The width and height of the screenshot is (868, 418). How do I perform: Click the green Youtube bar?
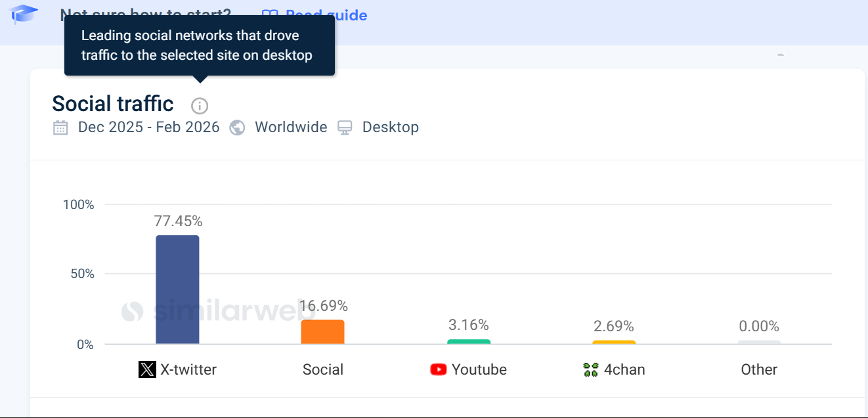(x=469, y=342)
